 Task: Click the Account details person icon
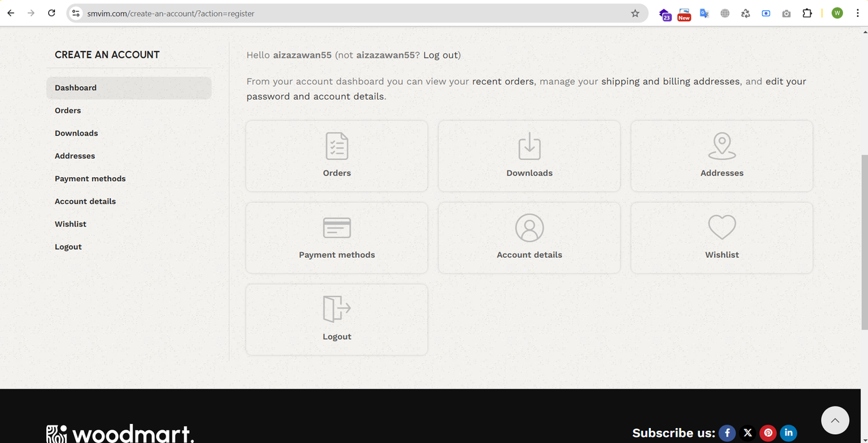click(530, 228)
